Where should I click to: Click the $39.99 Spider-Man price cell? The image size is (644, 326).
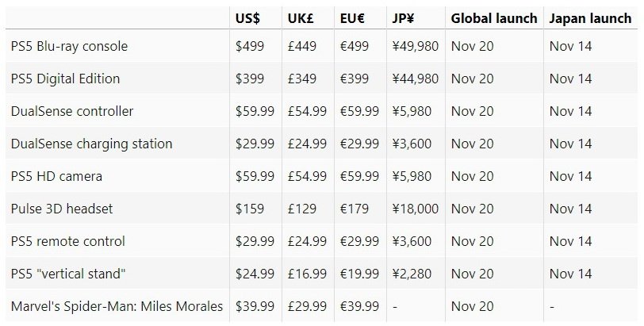pos(255,306)
